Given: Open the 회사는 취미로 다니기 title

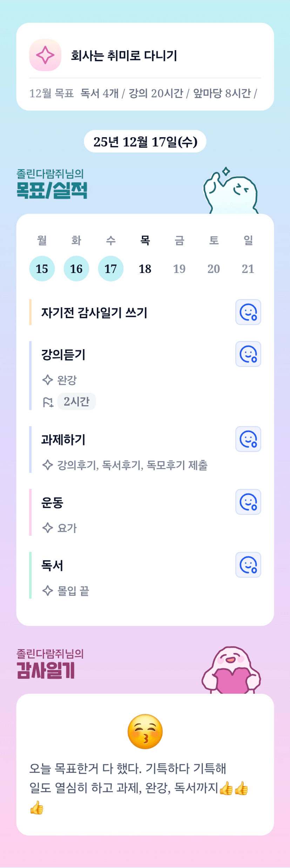Looking at the screenshot, I should pos(124,55).
